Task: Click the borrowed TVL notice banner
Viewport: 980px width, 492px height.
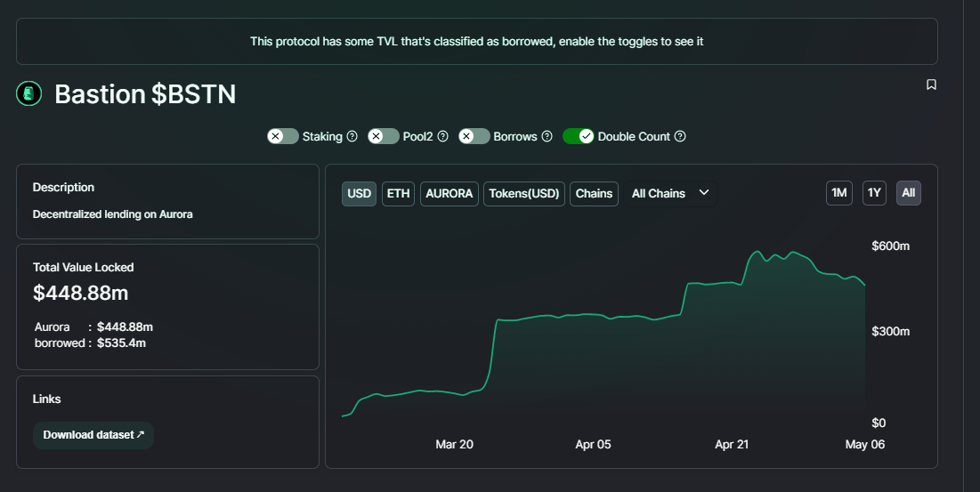Action: click(477, 41)
